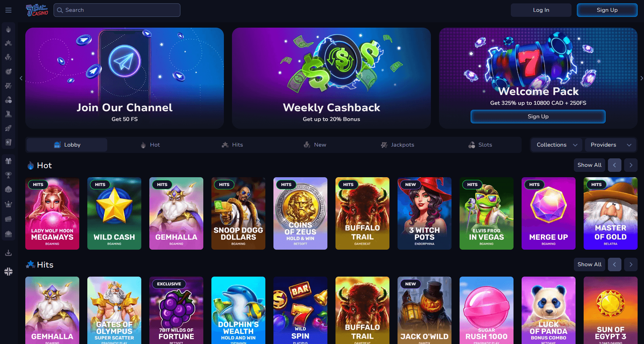Expand the Collections dropdown
Viewport: 644px width, 344px height.
(557, 145)
